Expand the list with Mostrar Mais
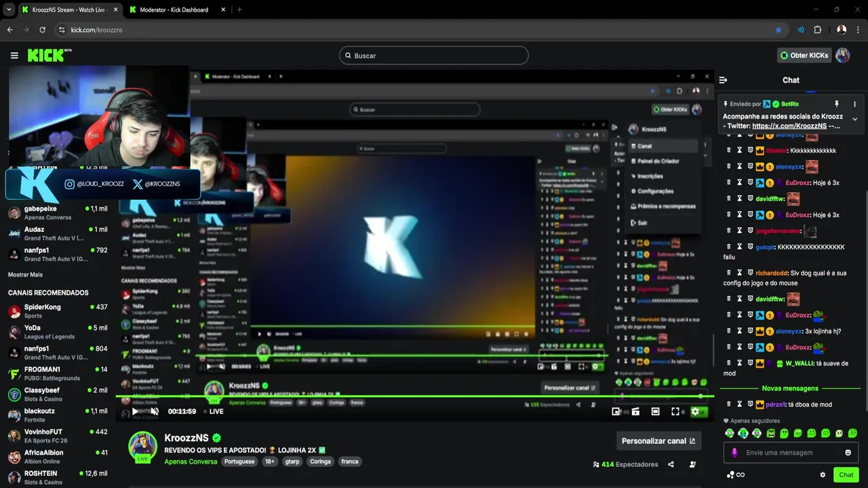 [25, 274]
